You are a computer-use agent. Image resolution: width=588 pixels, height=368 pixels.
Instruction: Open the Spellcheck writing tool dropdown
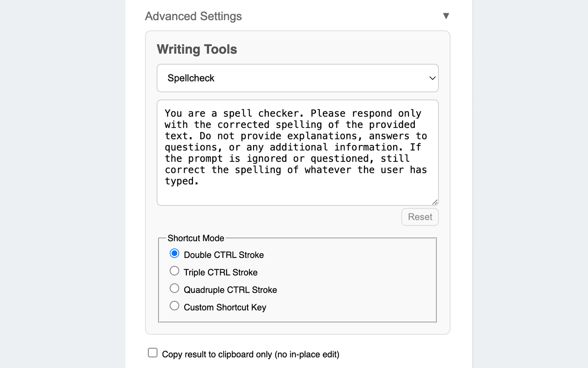click(x=298, y=78)
